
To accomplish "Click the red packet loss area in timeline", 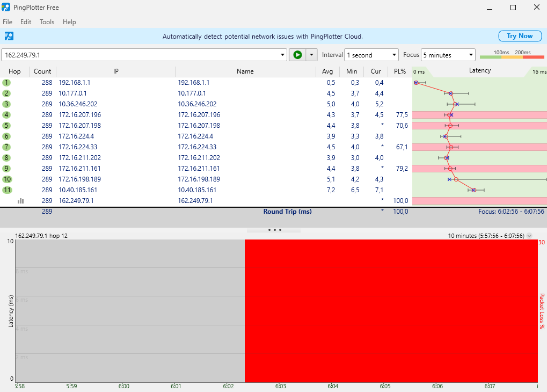I will (x=391, y=311).
